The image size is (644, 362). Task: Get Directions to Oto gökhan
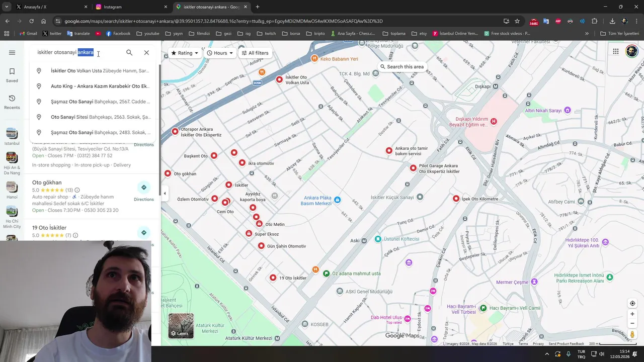[144, 192]
